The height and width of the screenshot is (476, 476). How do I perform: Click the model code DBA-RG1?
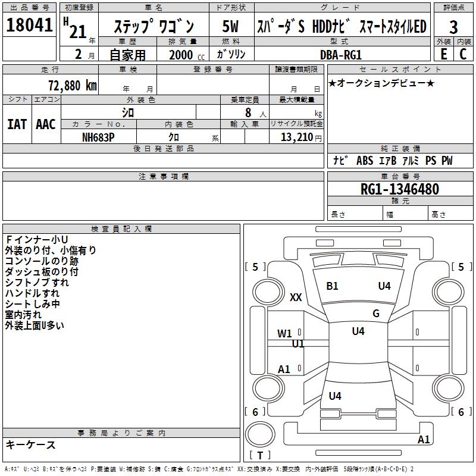[x=341, y=55]
